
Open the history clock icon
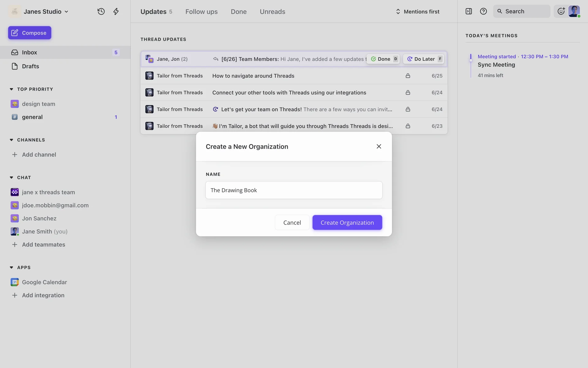[101, 11]
